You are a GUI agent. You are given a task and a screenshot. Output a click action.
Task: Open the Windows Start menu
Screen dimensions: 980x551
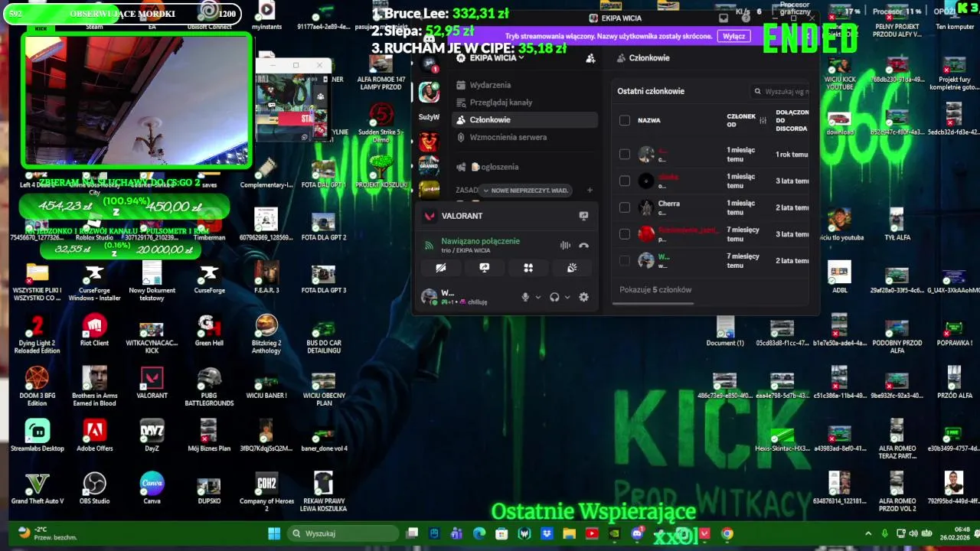[x=274, y=533]
